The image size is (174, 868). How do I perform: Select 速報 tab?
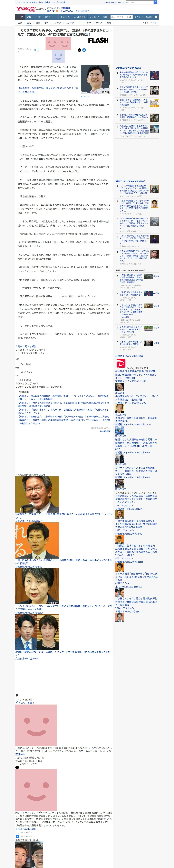[29, 17]
